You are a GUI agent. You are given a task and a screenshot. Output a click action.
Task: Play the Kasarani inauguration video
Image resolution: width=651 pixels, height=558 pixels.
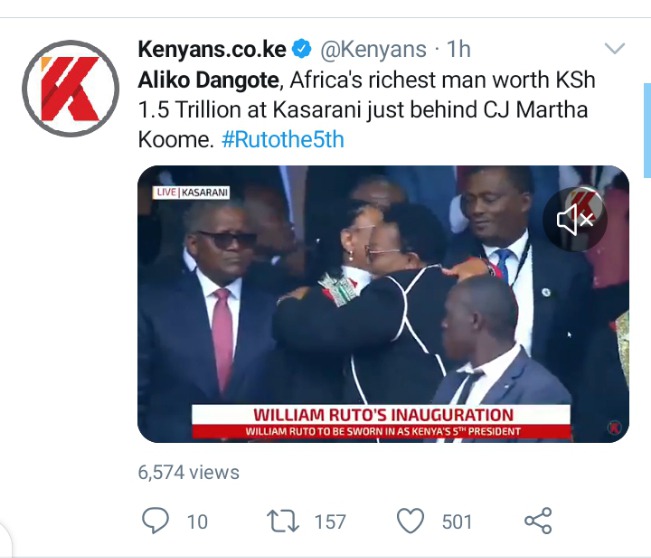383,304
